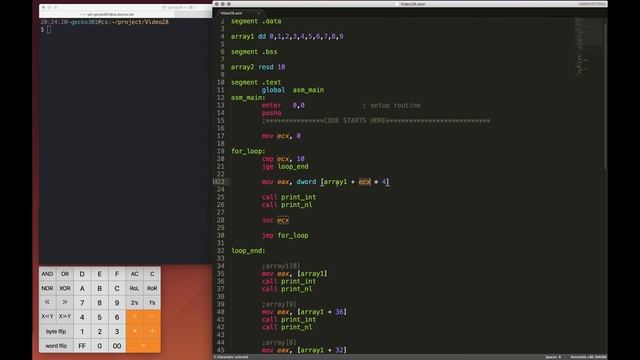
Task: Click the 'jge loop_end' code line
Action: pyautogui.click(x=285, y=167)
